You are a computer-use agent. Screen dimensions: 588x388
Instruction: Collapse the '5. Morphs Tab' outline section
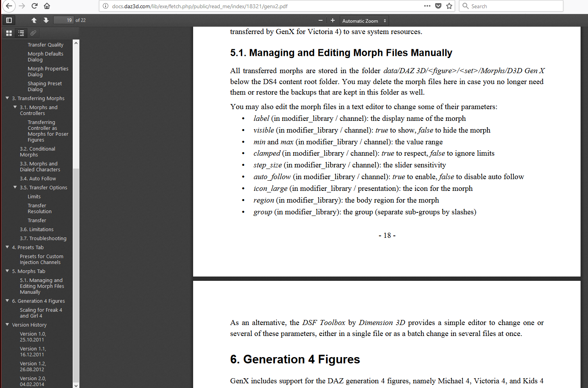[7, 271]
